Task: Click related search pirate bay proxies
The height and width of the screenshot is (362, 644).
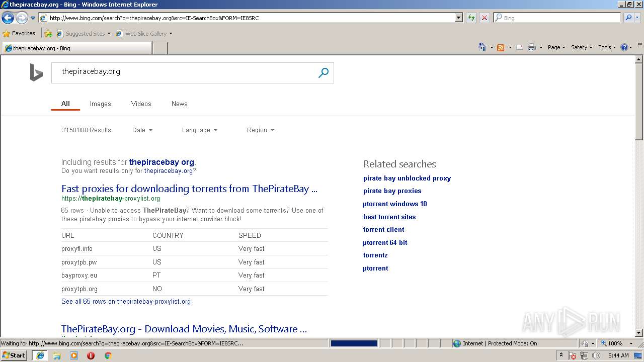Action: pyautogui.click(x=392, y=191)
